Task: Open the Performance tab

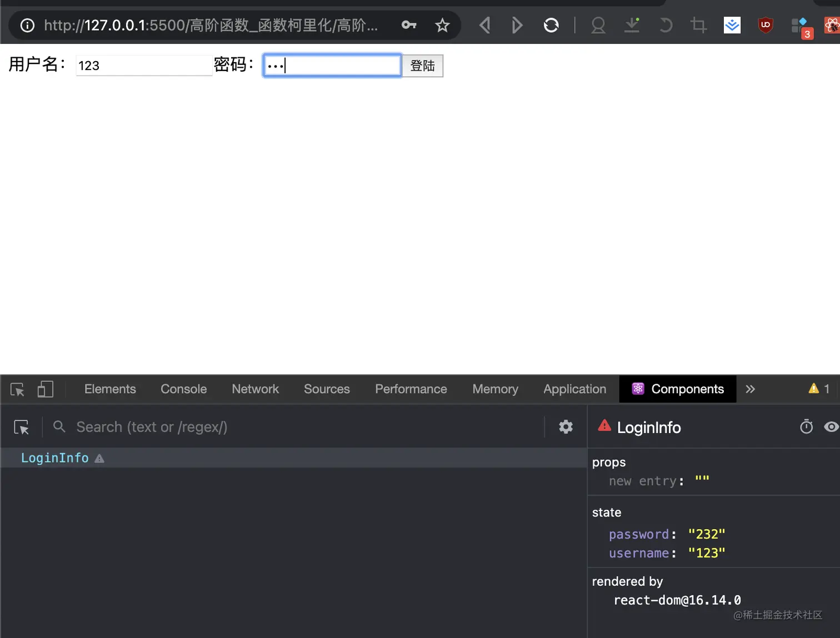Action: pos(411,389)
